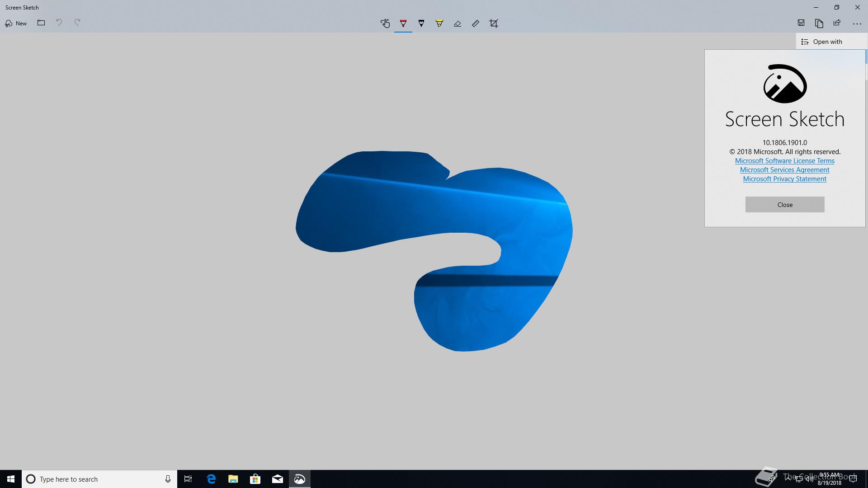
Task: Toggle the Ruler tool
Action: (x=476, y=23)
